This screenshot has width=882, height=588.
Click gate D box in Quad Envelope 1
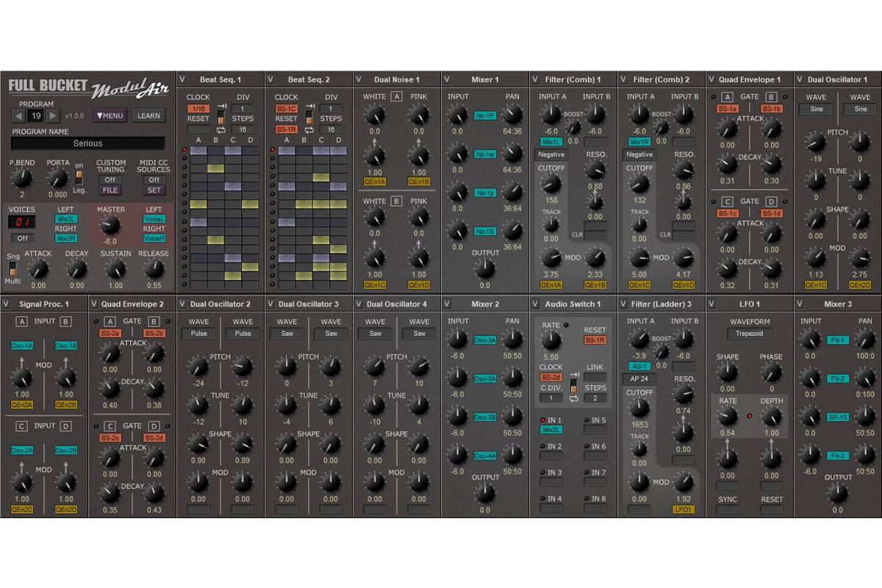[x=772, y=201]
